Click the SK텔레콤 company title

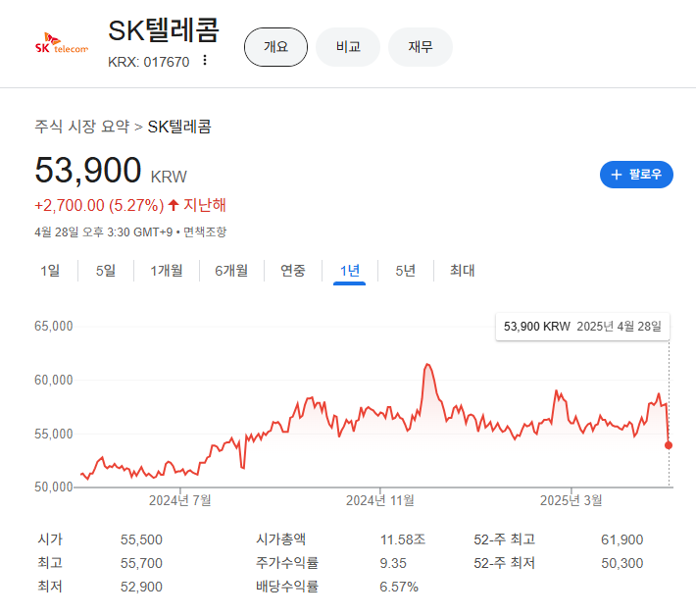coord(164,30)
